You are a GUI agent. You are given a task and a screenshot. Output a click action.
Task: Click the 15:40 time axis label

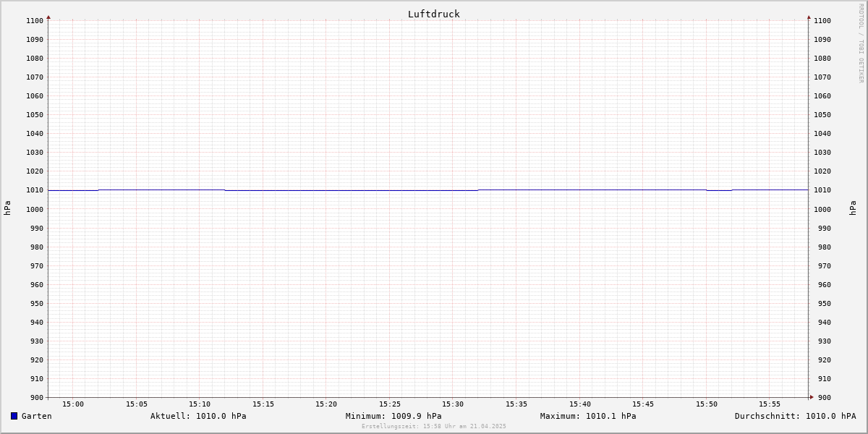[580, 404]
